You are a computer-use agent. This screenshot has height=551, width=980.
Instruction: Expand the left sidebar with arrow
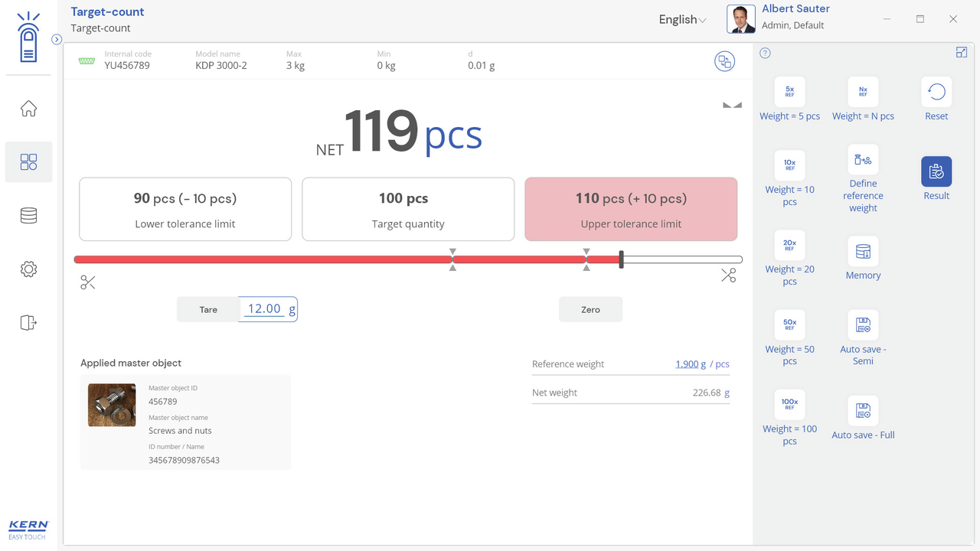click(57, 39)
